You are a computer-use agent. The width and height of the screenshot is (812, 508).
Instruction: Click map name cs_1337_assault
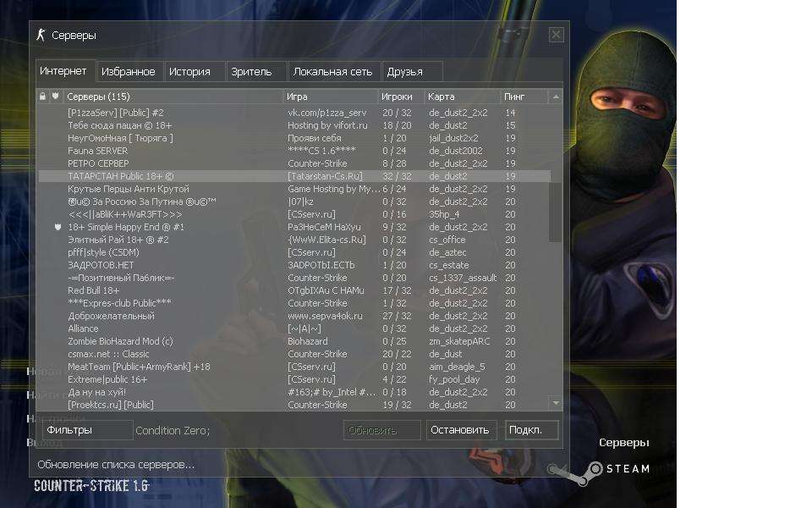(463, 278)
